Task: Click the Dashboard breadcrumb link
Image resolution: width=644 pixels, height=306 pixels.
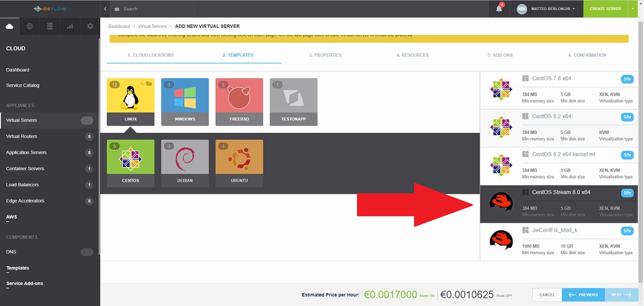Action: point(119,26)
